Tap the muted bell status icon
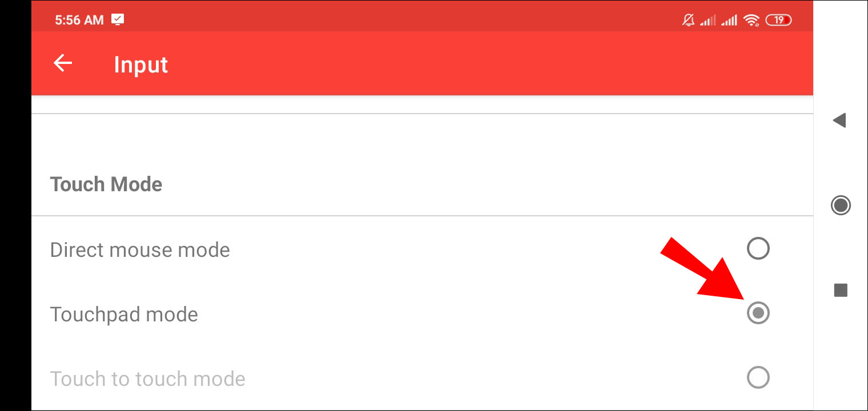 click(x=689, y=21)
